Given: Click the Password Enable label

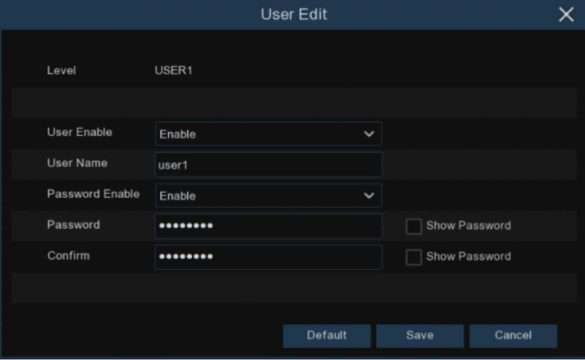Looking at the screenshot, I should coord(93,194).
